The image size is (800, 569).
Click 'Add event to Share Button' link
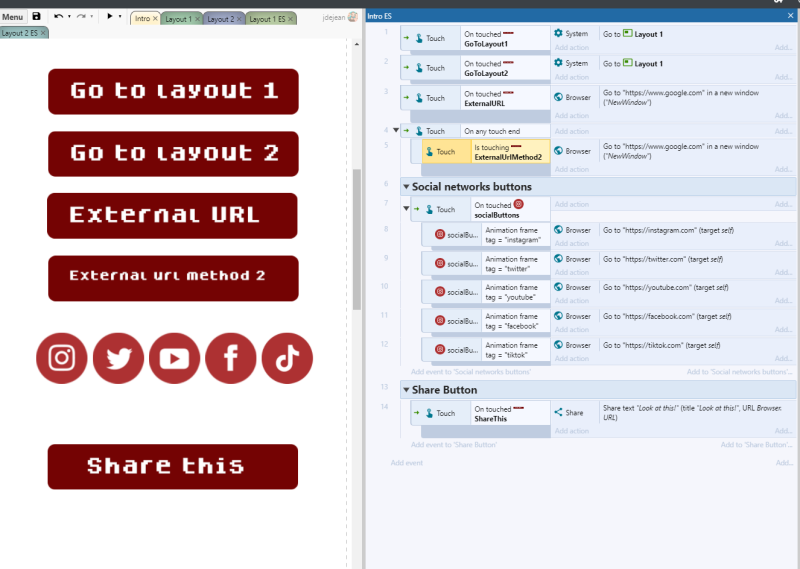point(454,445)
